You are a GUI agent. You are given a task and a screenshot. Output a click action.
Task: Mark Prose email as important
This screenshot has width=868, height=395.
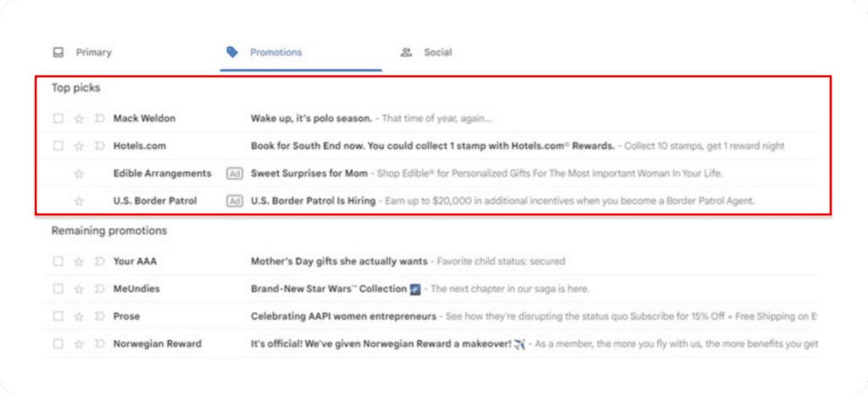click(99, 316)
